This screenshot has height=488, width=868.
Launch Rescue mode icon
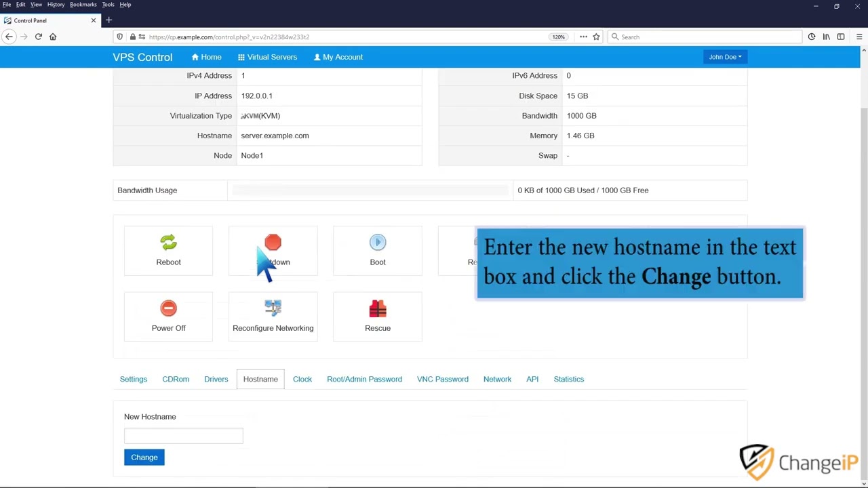click(x=378, y=308)
